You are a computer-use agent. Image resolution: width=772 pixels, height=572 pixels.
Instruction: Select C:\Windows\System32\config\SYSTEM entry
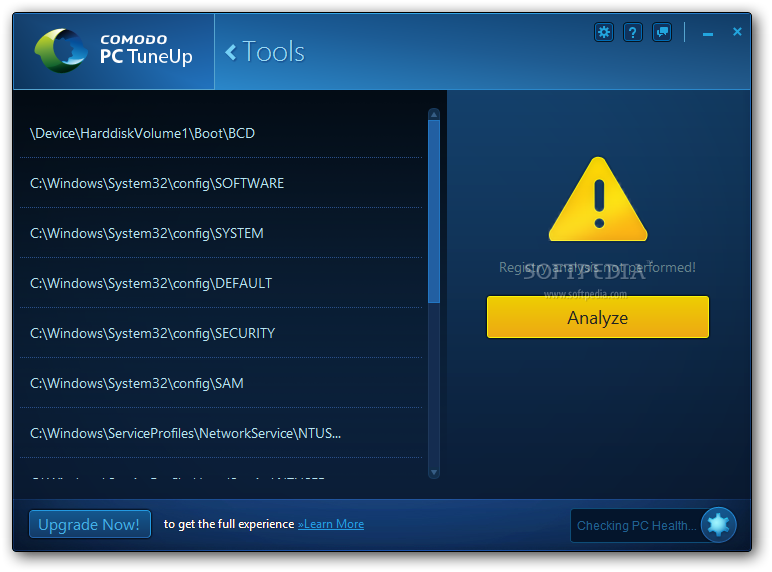(221, 233)
